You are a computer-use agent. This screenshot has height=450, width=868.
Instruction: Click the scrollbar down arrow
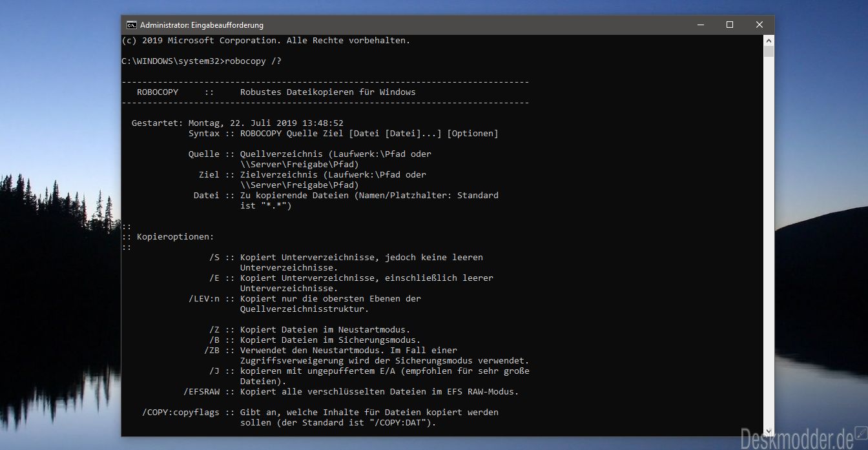(769, 431)
